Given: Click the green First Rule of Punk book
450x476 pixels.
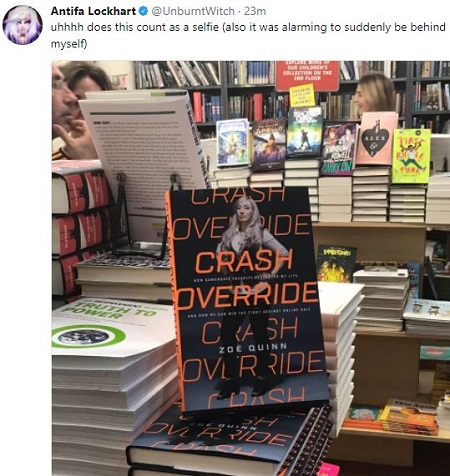Looking at the screenshot, I should [411, 156].
